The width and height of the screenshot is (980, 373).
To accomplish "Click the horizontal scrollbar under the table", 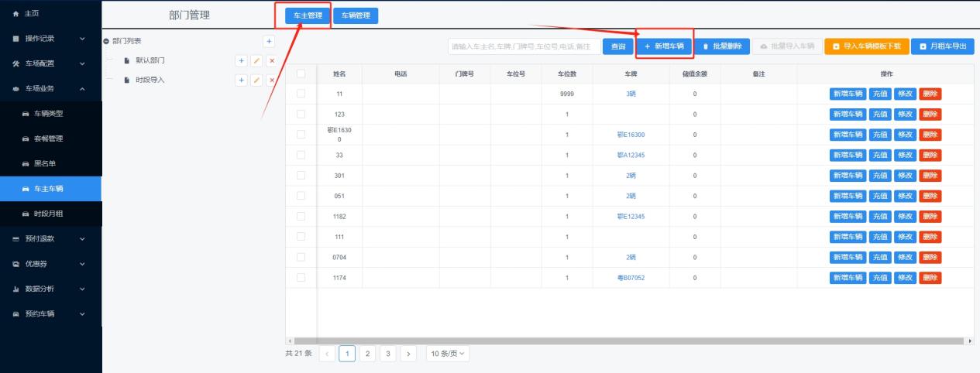I will tap(629, 340).
